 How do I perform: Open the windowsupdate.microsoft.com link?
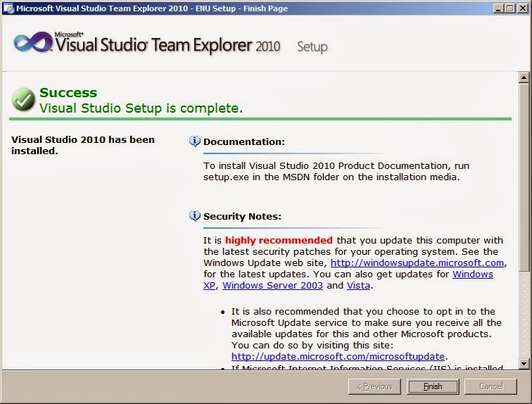(417, 263)
